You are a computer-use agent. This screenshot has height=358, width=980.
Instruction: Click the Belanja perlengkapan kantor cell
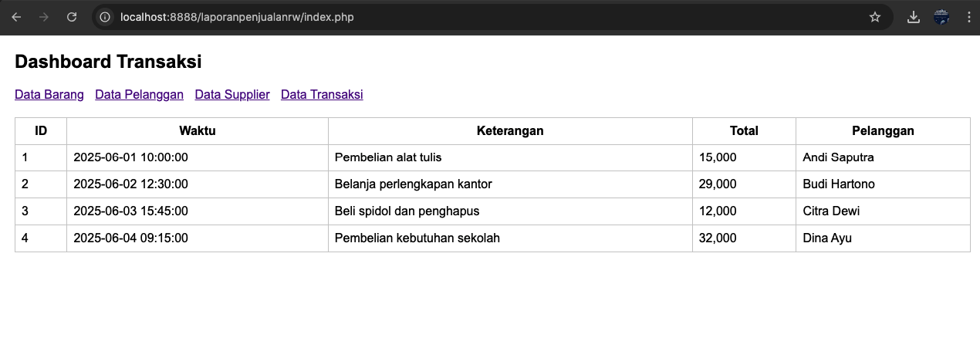pos(510,184)
